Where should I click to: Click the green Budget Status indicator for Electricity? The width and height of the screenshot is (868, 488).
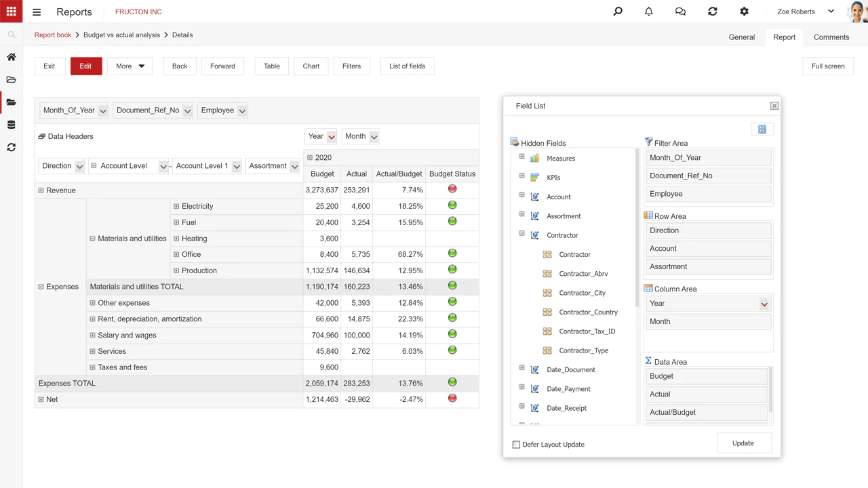(x=452, y=205)
